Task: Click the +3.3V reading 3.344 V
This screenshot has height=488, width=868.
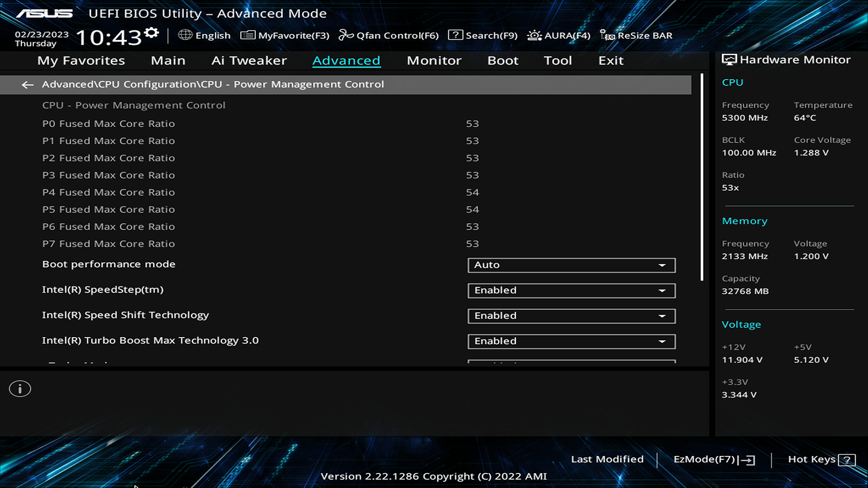Action: [x=739, y=394]
